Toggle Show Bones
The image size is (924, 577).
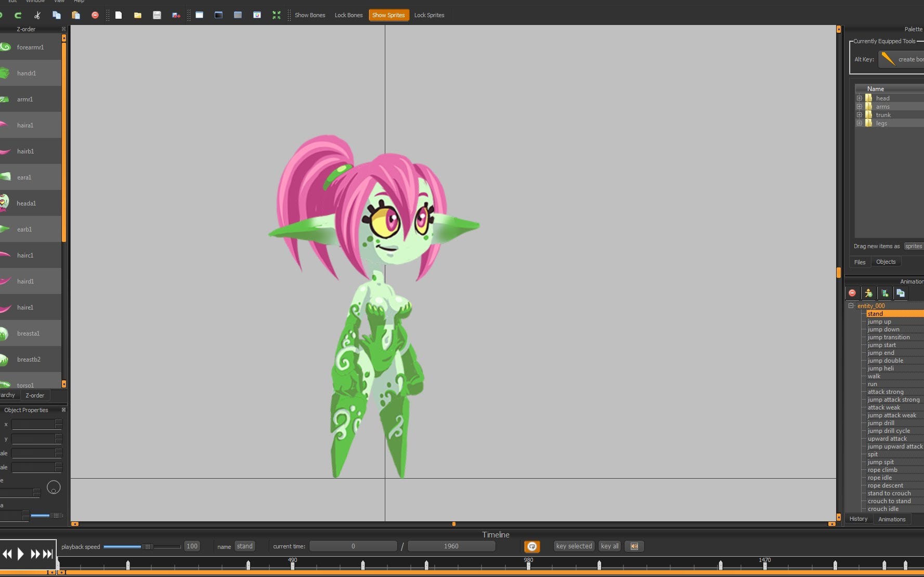coord(310,15)
